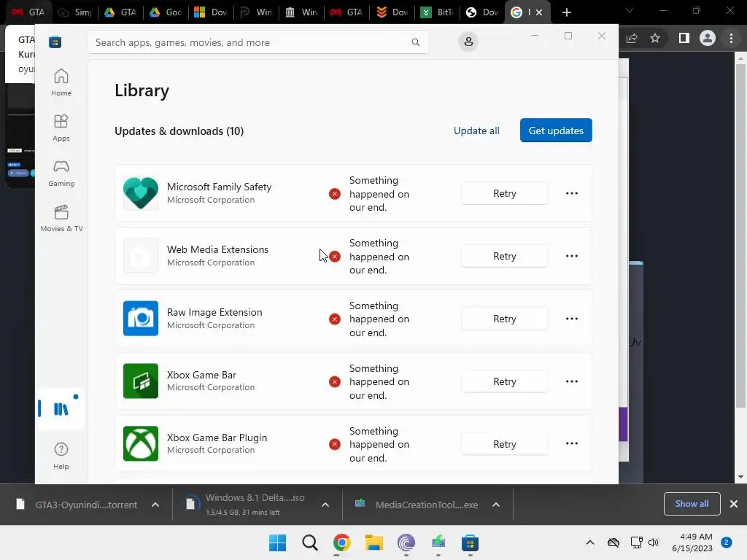Click the Microsoft Family Safety app icon
This screenshot has height=560, width=747.
141,193
